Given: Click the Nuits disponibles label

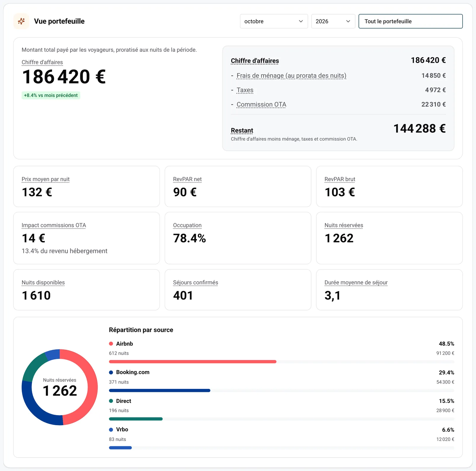Looking at the screenshot, I should [43, 282].
